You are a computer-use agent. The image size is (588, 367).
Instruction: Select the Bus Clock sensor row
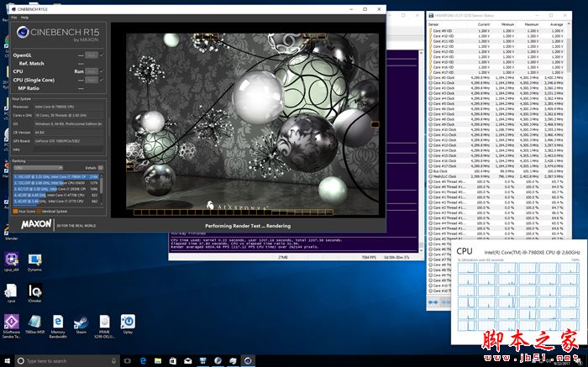496,171
